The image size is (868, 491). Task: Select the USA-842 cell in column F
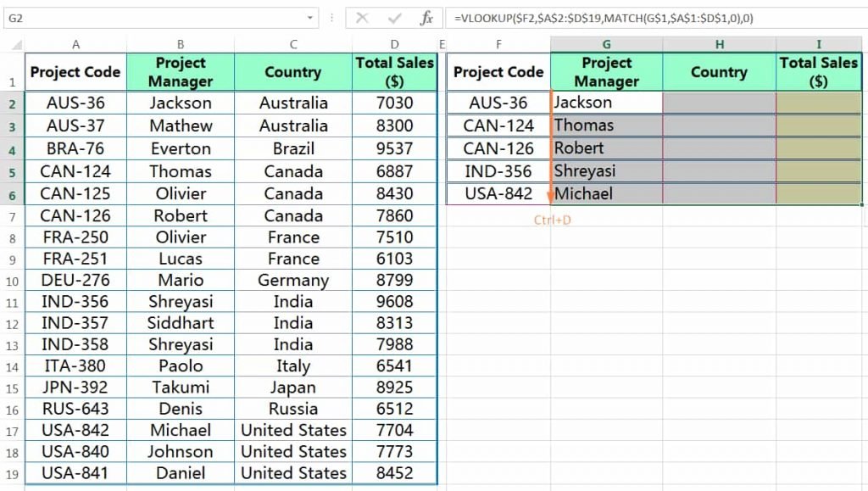click(x=498, y=193)
